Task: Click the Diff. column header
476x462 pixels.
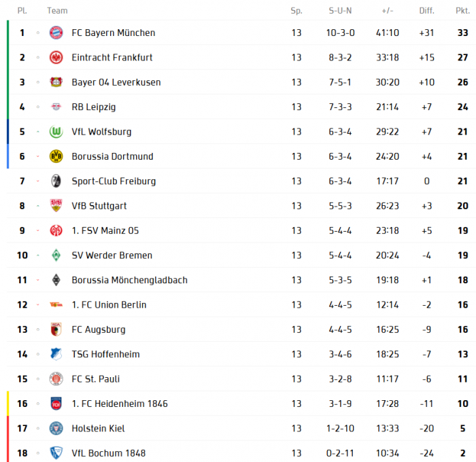Action: [426, 10]
